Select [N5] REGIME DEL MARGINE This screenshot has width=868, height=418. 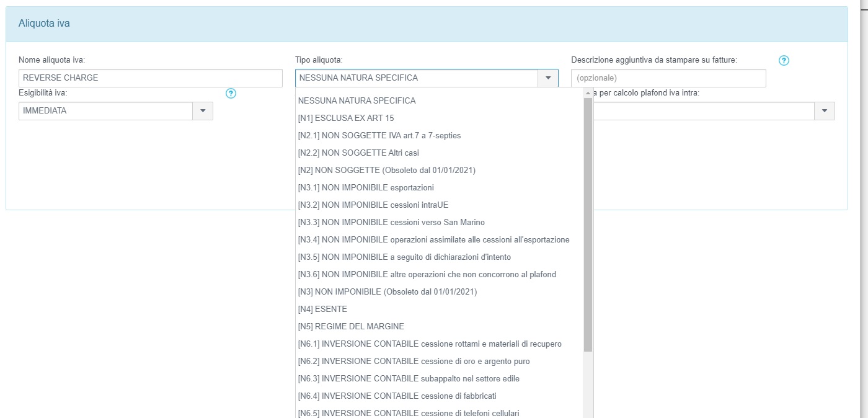point(351,326)
